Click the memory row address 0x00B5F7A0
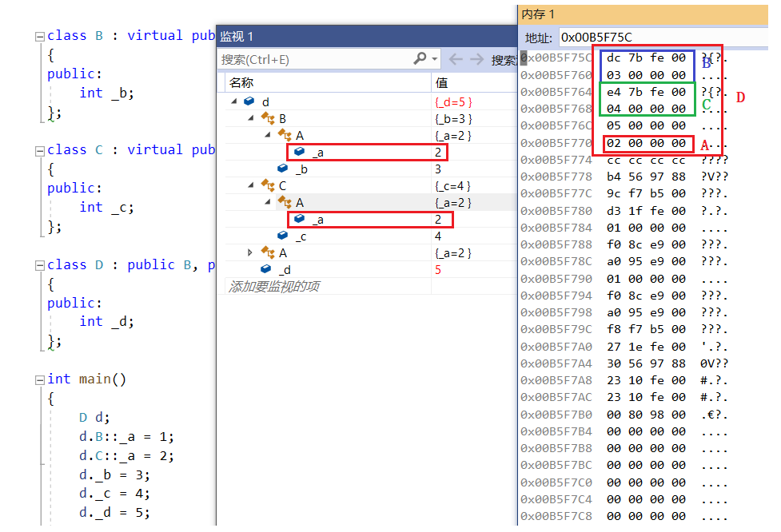This screenshot has width=781, height=532. pyautogui.click(x=556, y=347)
